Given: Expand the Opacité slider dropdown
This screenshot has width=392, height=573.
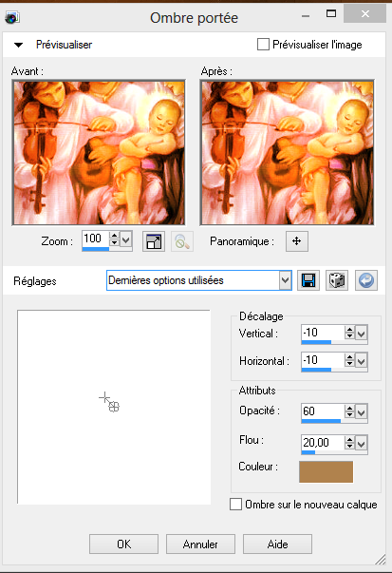Looking at the screenshot, I should 362,413.
